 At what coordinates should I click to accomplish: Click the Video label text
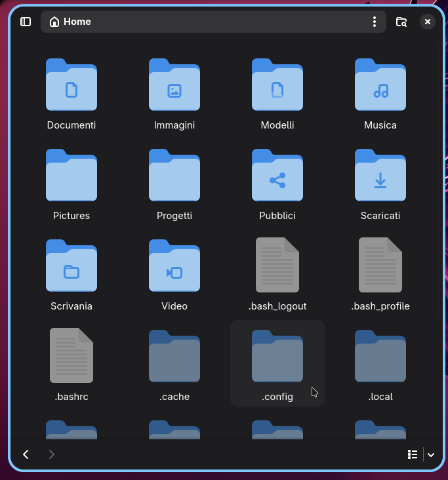click(174, 306)
